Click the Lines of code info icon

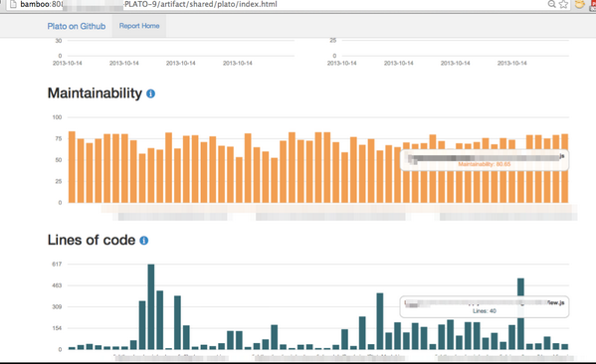143,241
